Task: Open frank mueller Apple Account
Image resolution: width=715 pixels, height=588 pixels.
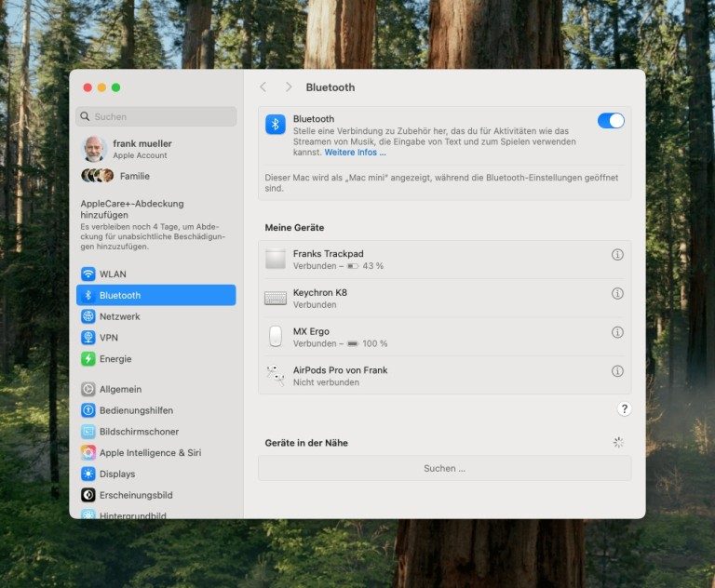Action: 156,149
